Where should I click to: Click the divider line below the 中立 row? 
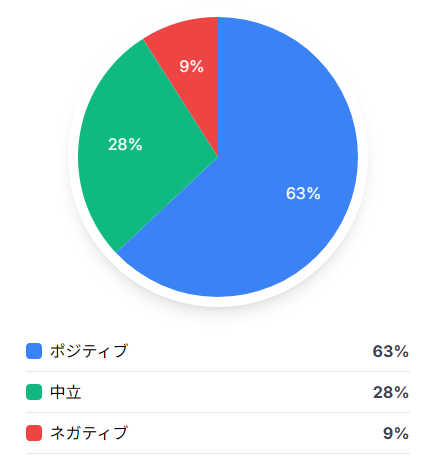point(218,412)
